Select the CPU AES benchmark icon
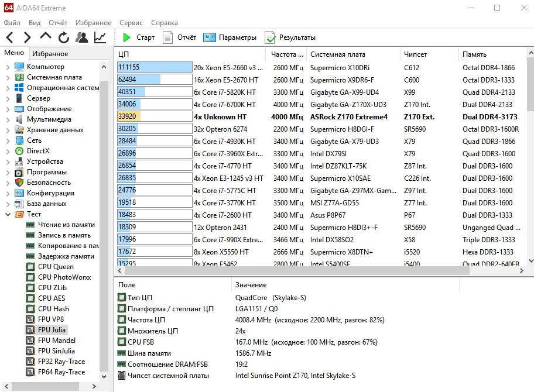This screenshot has width=534, height=392. [x=30, y=298]
